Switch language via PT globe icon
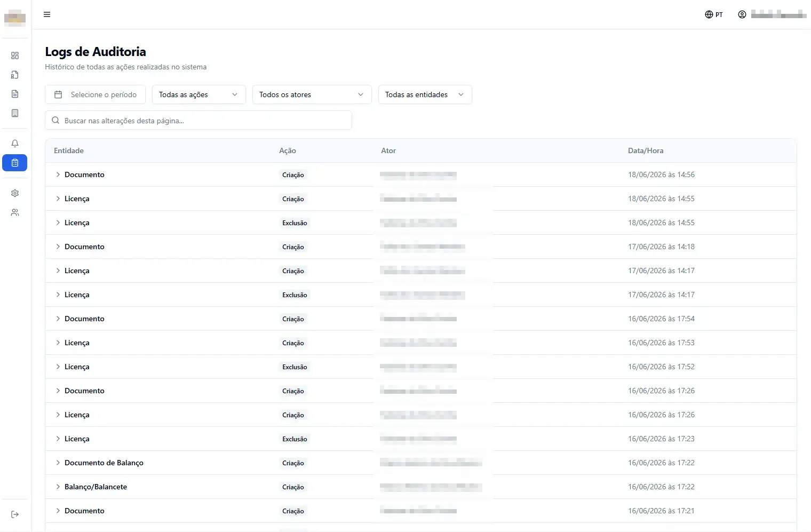This screenshot has width=811, height=532. pos(714,14)
